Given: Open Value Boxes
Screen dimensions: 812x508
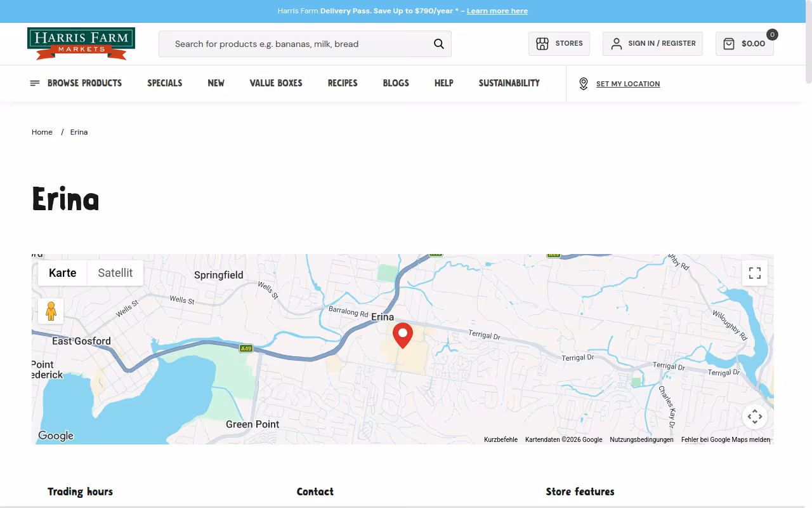Looking at the screenshot, I should (x=276, y=83).
